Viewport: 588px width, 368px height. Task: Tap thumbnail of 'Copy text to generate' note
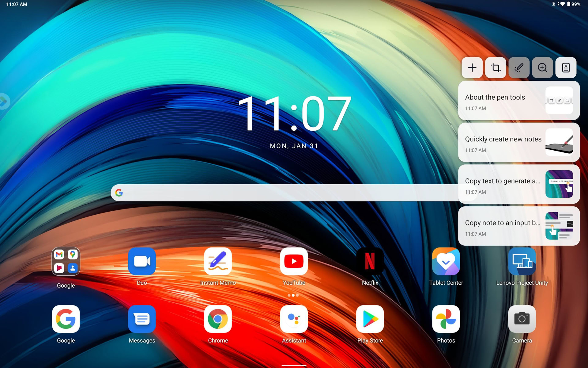click(x=559, y=184)
